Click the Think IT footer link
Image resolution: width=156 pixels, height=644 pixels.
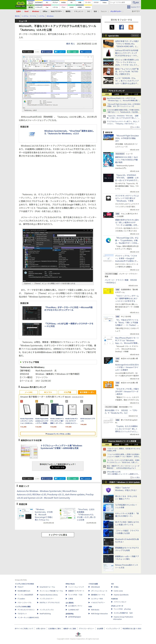pos(20,587)
